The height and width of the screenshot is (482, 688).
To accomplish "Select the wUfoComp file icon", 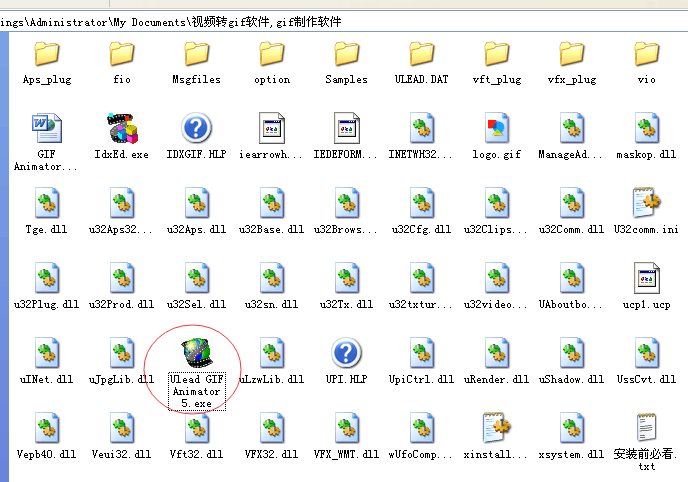I will click(x=422, y=428).
